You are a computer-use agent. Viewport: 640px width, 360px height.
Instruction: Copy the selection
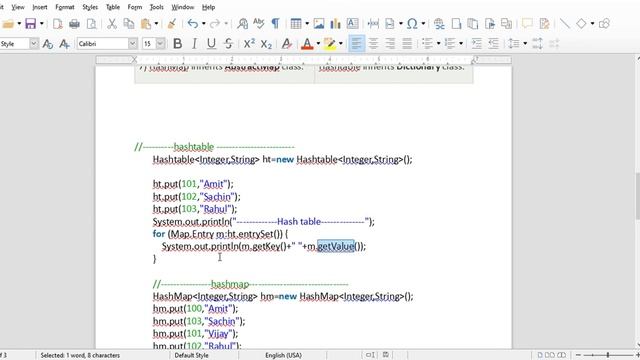click(129, 24)
